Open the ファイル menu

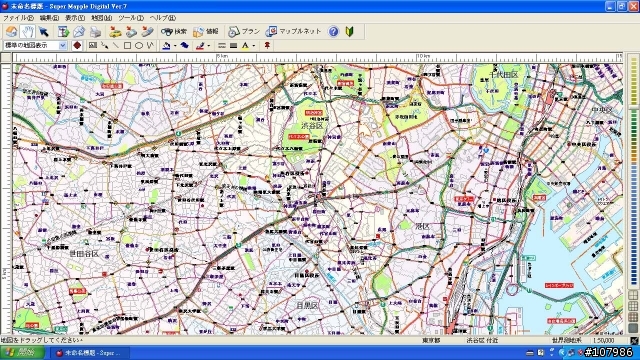point(18,18)
